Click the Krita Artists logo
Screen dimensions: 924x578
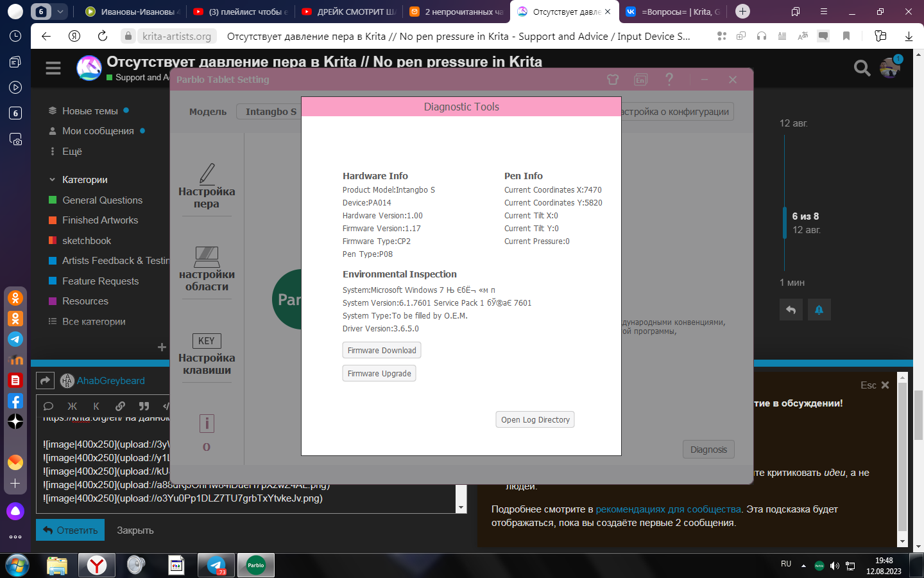89,67
